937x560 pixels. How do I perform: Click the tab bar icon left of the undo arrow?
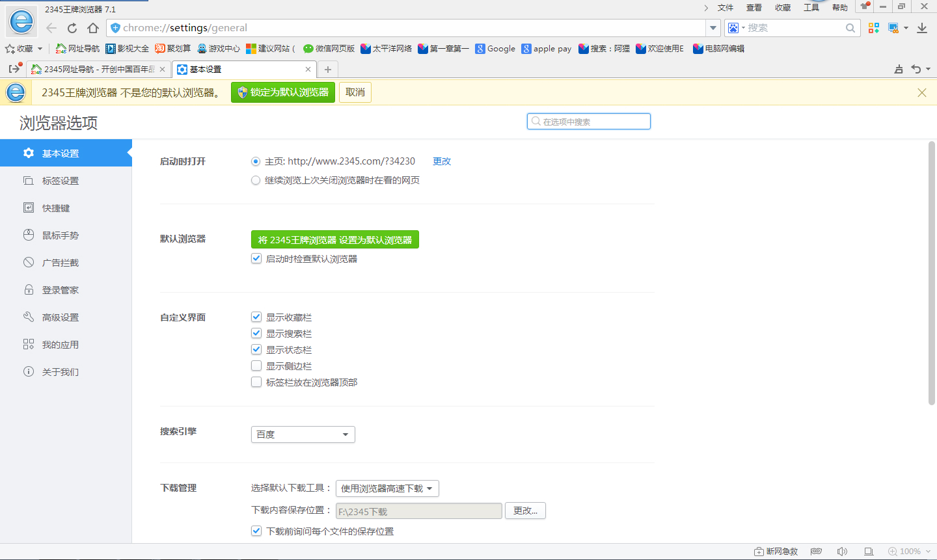899,70
